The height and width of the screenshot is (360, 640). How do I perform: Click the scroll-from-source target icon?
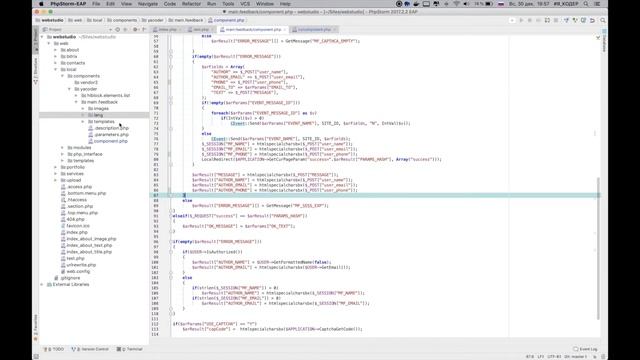pyautogui.click(x=118, y=30)
